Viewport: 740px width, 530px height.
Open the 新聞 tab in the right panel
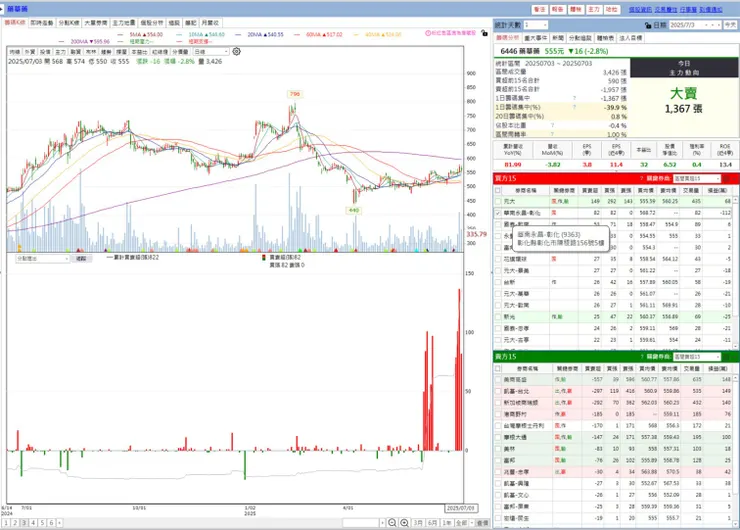[558, 38]
